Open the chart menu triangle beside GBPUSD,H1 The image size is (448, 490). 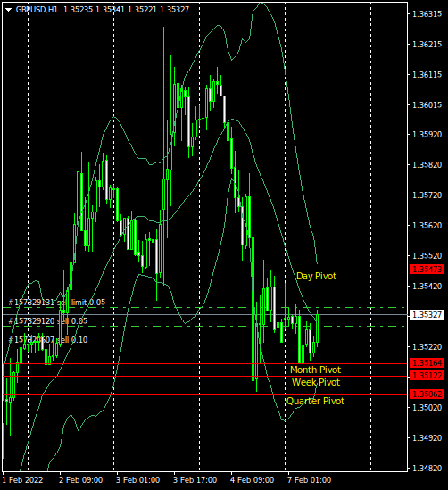point(8,10)
